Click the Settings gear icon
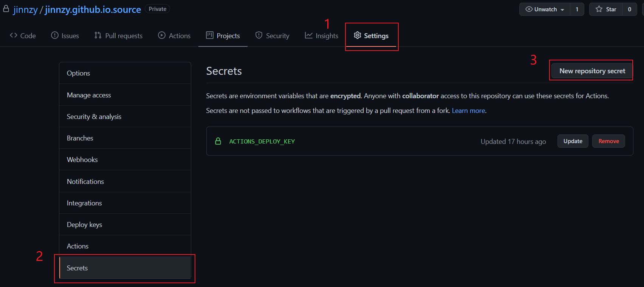The width and height of the screenshot is (644, 287). (x=358, y=35)
